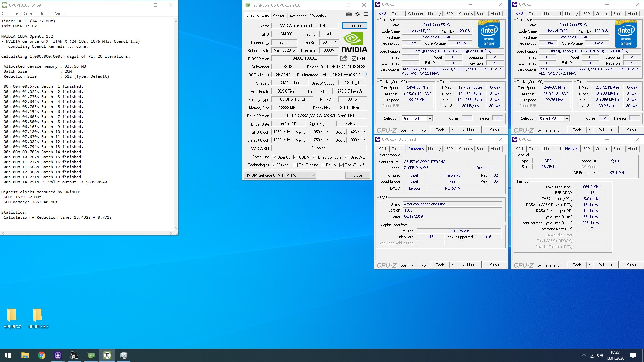Image resolution: width=644 pixels, height=362 pixels.
Task: Show hidden system tray icons
Action: point(584,355)
